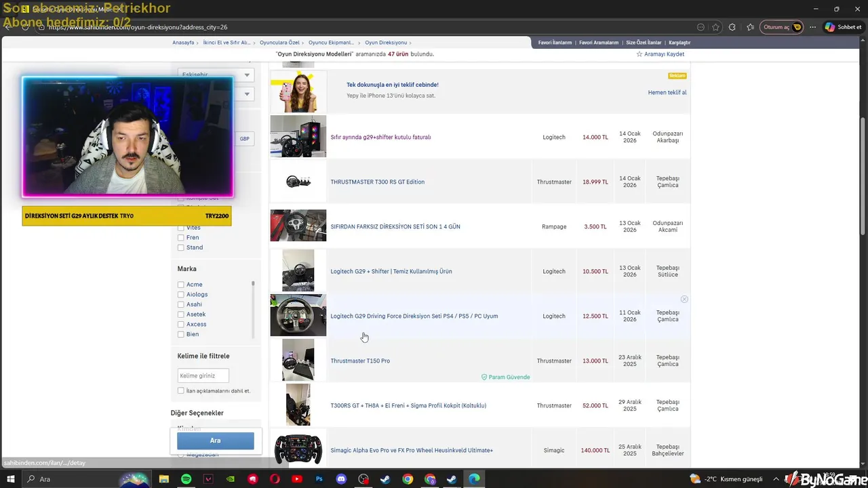Open File Explorer from taskbar

coord(163,479)
